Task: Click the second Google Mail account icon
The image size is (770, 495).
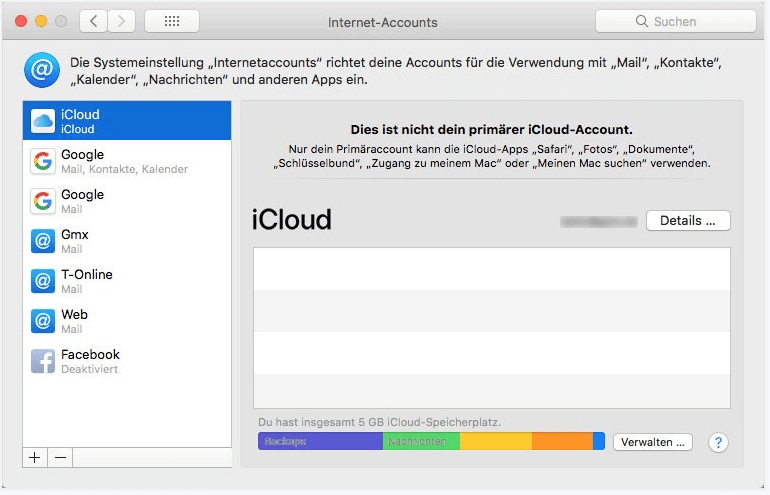Action: (x=42, y=201)
